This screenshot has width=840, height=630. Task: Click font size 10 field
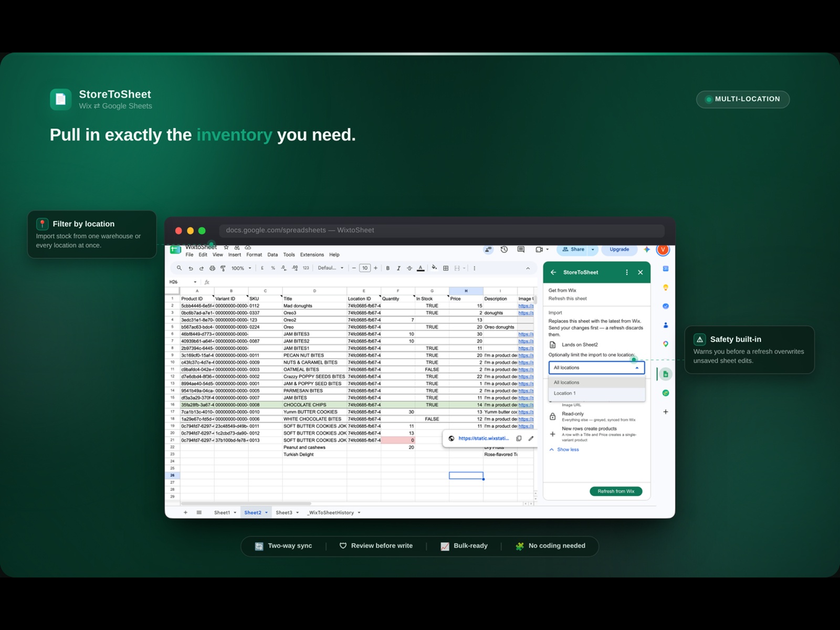coord(365,268)
